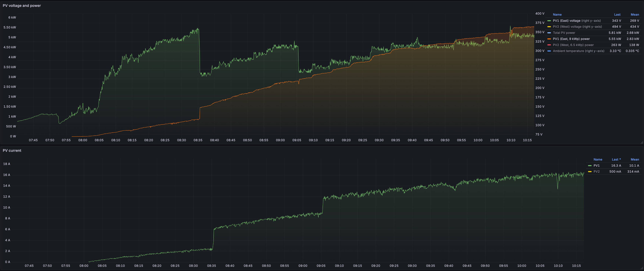The width and height of the screenshot is (644, 271).
Task: Show only the Ambient temperature series
Action: pos(578,51)
